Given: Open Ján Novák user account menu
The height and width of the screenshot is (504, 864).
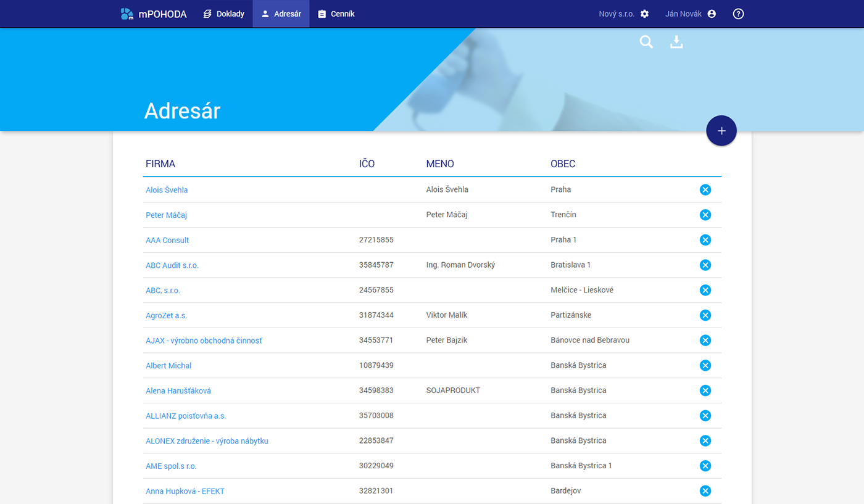Looking at the screenshot, I should click(690, 14).
